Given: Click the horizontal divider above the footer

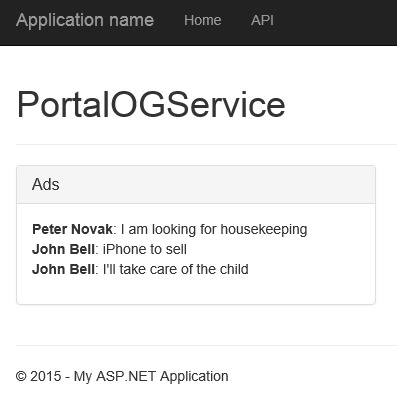Looking at the screenshot, I should tap(206, 345).
